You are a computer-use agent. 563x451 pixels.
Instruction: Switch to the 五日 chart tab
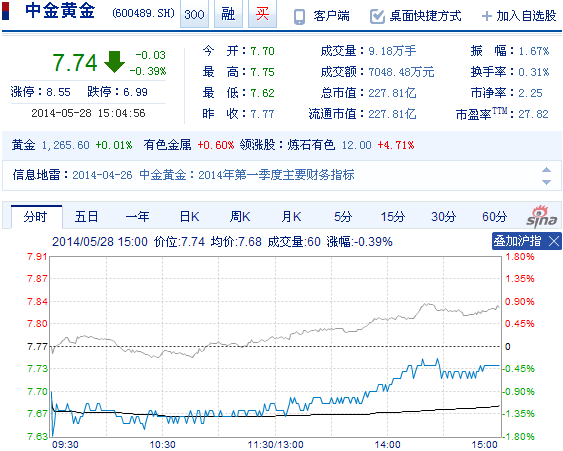pos(87,217)
